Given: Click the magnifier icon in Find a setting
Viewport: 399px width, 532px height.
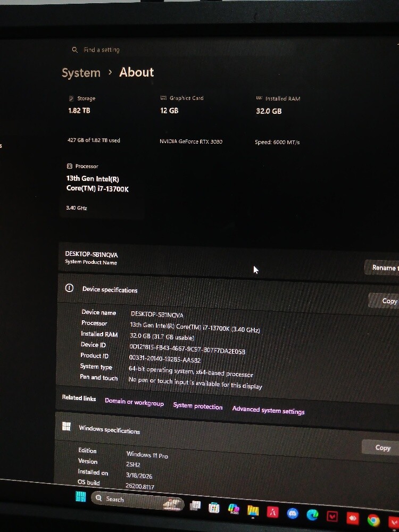Looking at the screenshot, I should click(74, 49).
